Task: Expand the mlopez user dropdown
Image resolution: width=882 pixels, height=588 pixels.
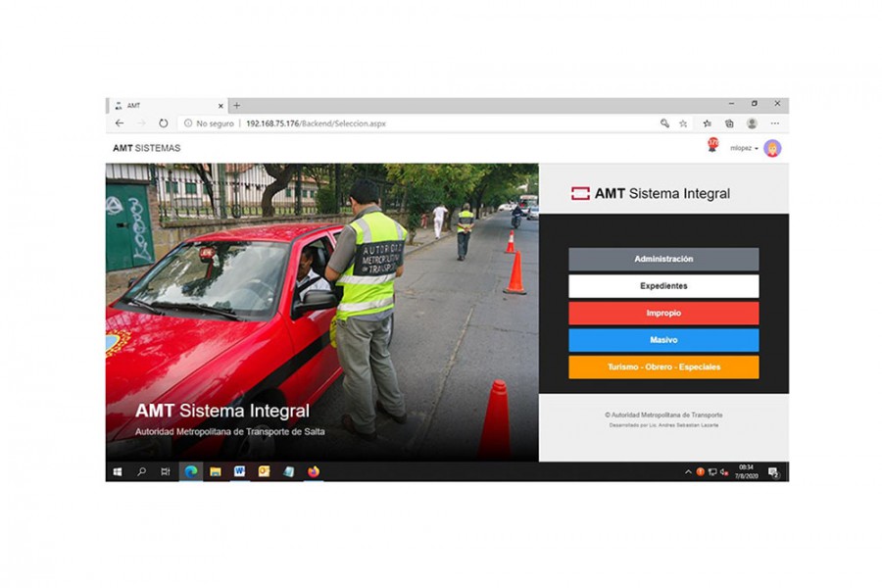Action: click(744, 148)
